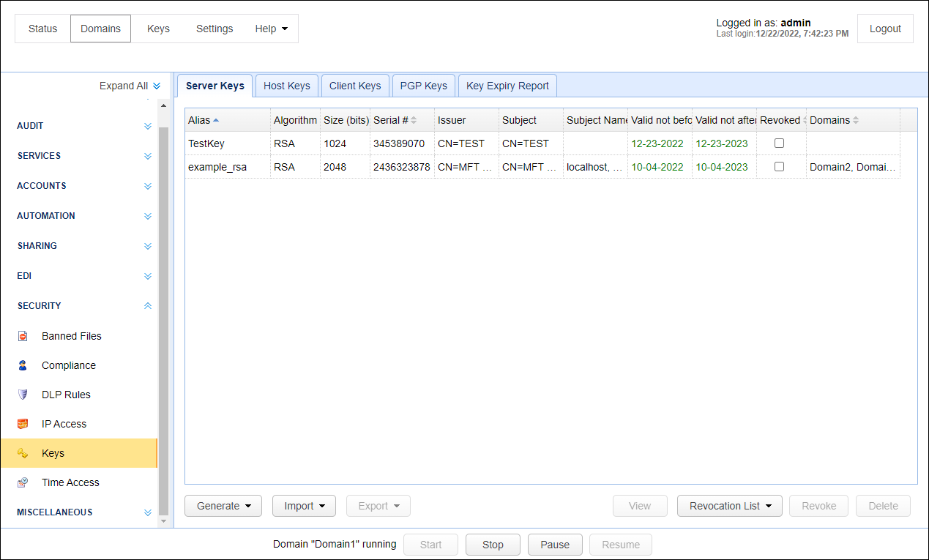
Task: Click 12-23-2023 expiry date of TestKey
Action: 722,143
